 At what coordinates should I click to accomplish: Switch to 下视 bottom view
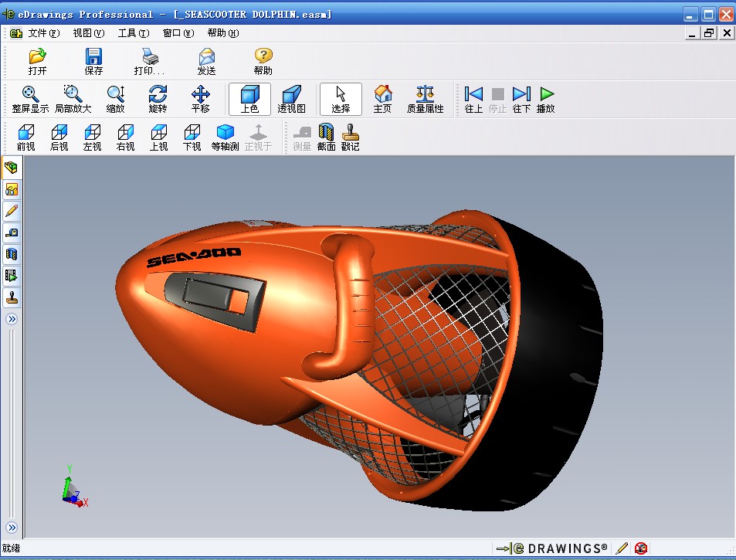pos(192,137)
